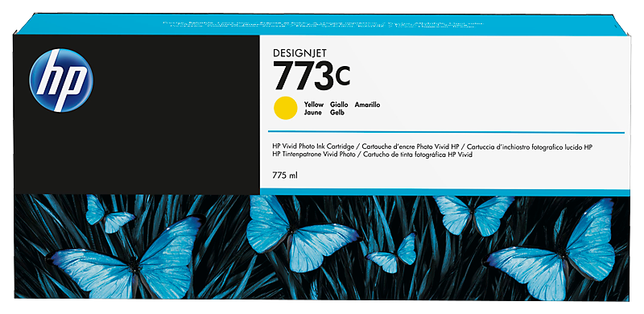Click the round blue HP logo
This screenshot has height=314, width=644.
(61, 81)
